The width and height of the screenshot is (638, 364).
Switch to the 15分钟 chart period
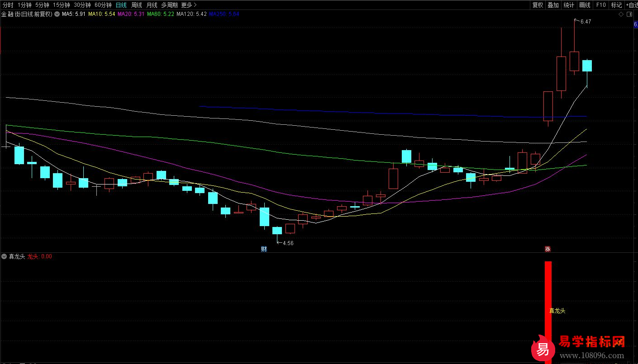click(x=62, y=5)
